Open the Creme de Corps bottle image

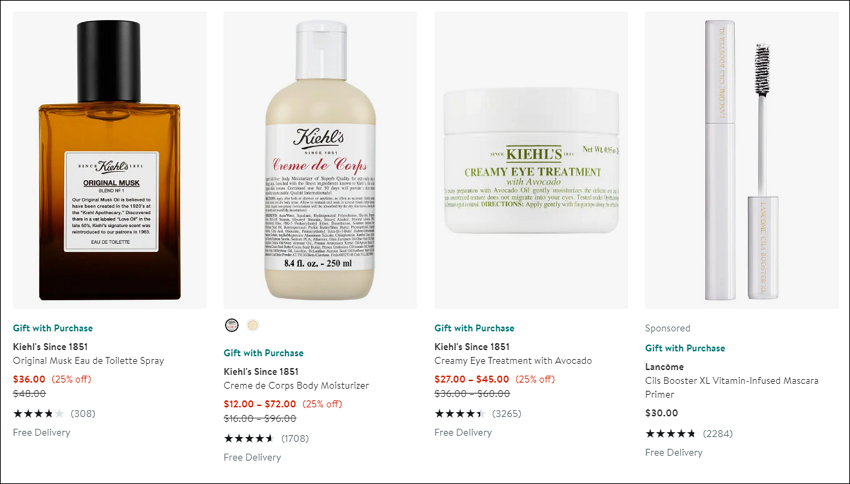[320, 160]
